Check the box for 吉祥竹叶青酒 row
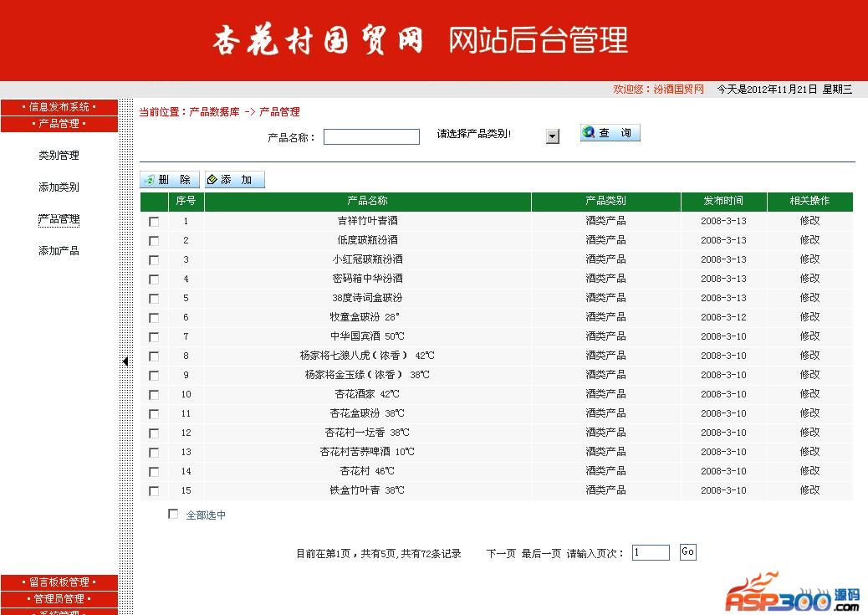 (x=154, y=222)
